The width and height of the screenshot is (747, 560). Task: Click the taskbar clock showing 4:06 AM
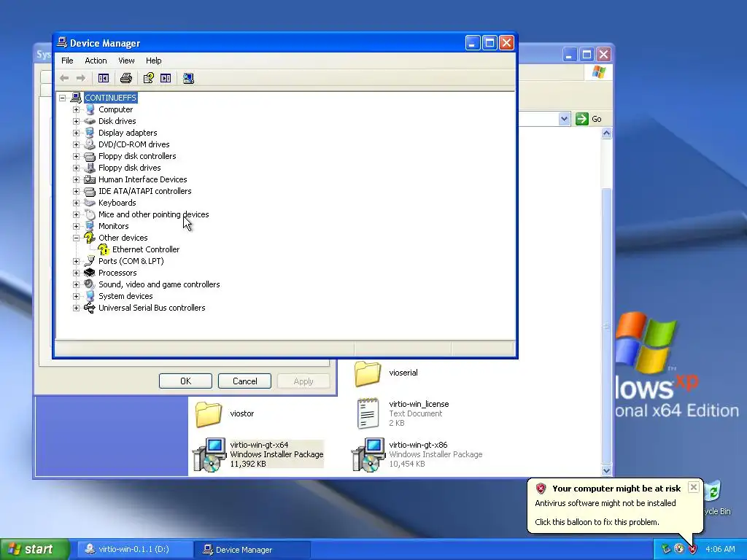point(720,549)
